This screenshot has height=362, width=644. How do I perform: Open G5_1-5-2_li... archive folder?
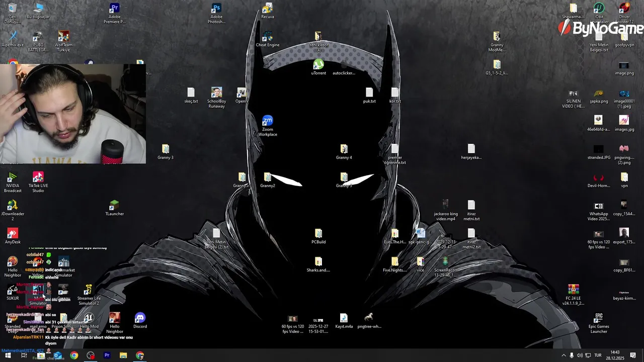tap(497, 67)
